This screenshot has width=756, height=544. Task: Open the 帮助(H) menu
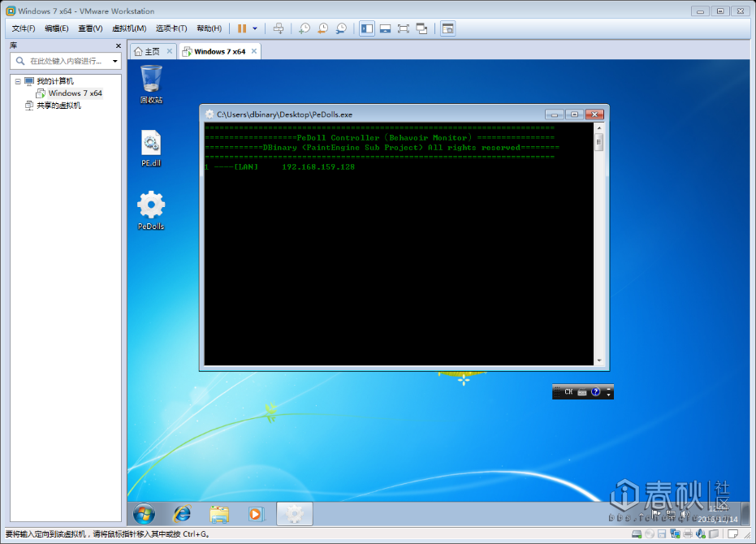point(210,28)
